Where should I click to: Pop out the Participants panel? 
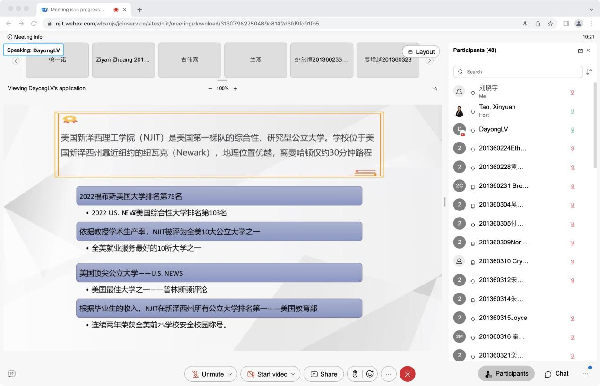pyautogui.click(x=580, y=50)
